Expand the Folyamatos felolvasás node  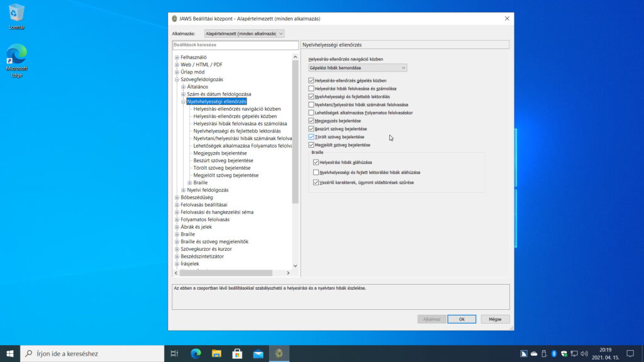(177, 219)
